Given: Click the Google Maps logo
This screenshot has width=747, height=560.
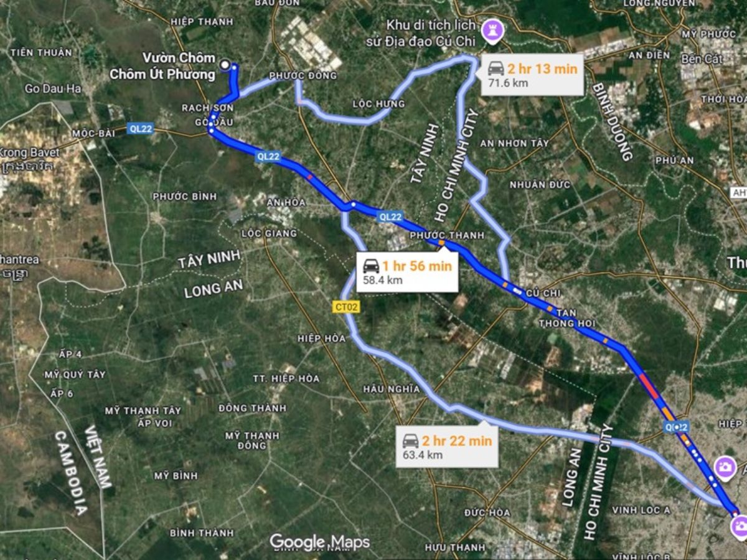Looking at the screenshot, I should coord(319,542).
